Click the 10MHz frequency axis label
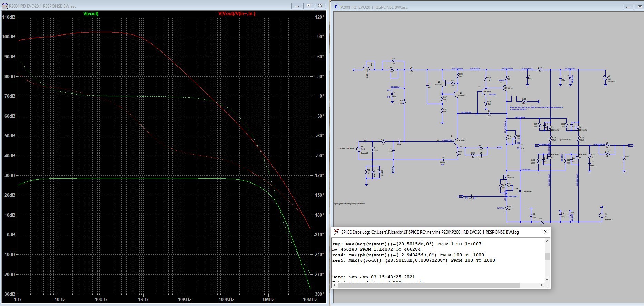This screenshot has width=644, height=306. [x=309, y=299]
